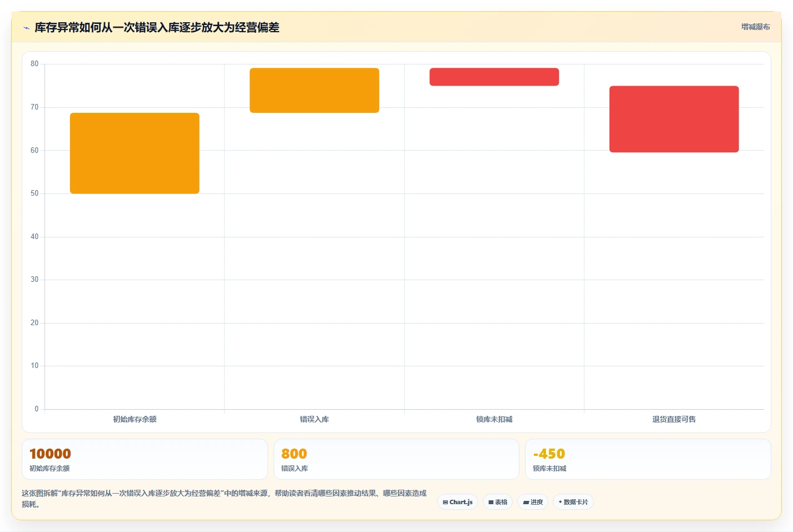Click the red 退货直接可售 bar
Viewport: 793px width, 532px height.
point(674,119)
